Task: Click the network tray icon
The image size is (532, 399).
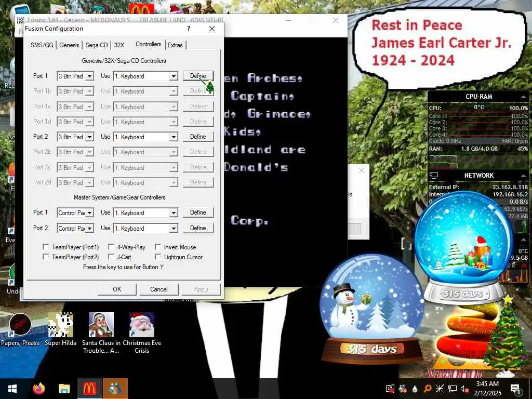Action: coord(453,389)
